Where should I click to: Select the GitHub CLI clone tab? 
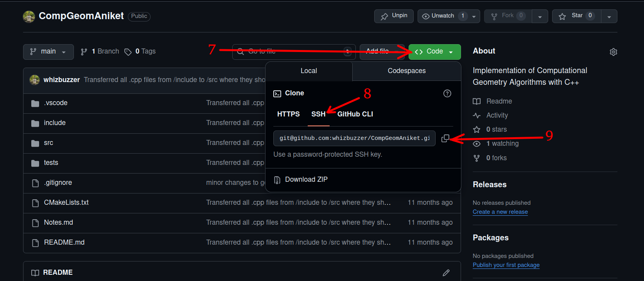pos(355,114)
